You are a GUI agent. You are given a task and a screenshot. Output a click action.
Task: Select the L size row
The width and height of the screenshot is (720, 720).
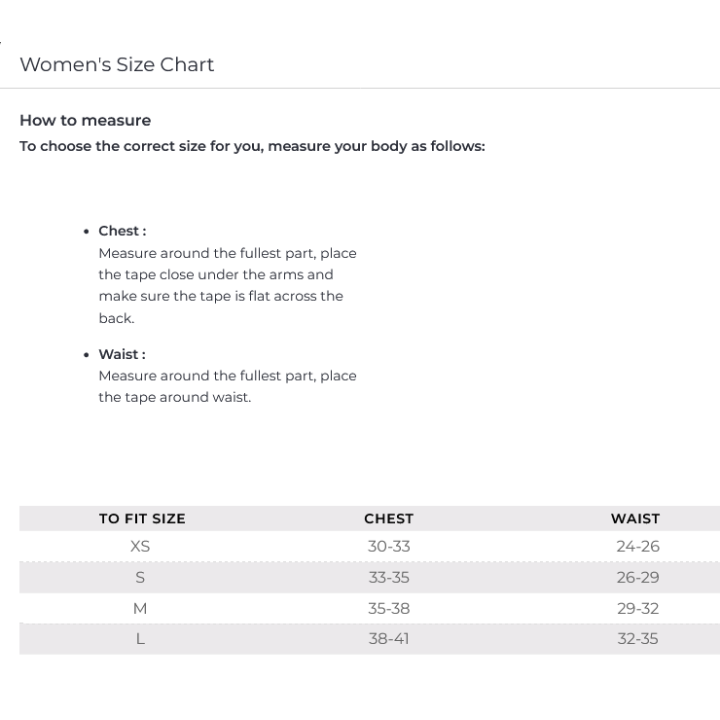click(x=370, y=639)
